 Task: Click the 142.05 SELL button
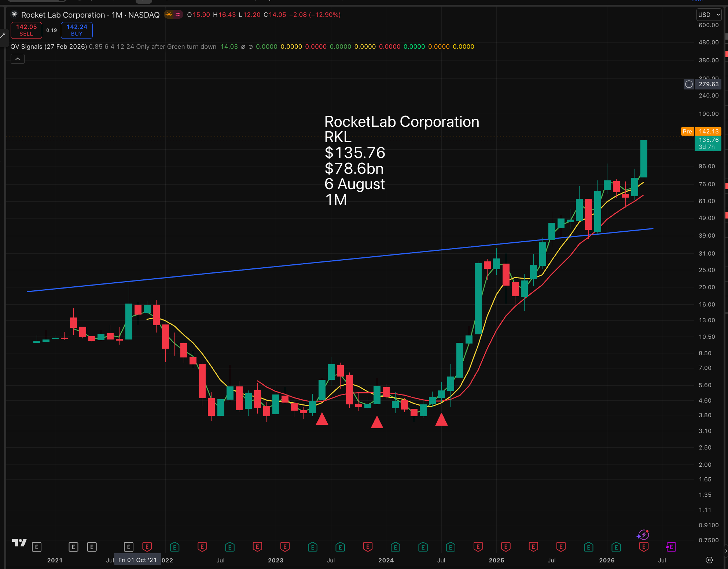pos(26,30)
